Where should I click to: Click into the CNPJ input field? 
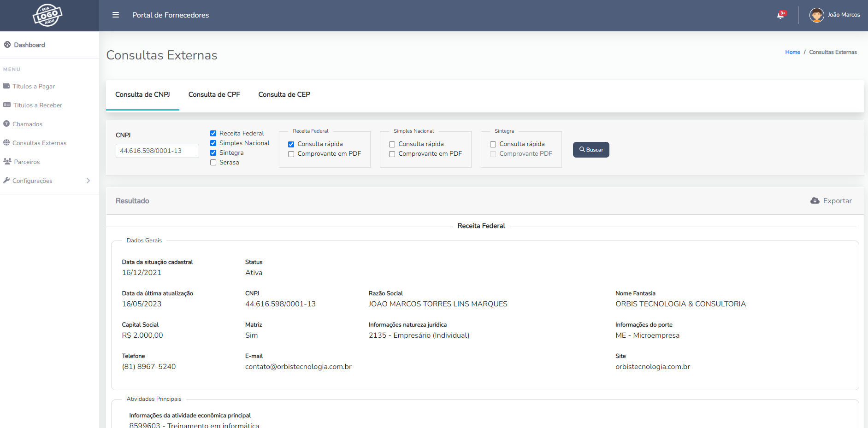click(x=157, y=151)
